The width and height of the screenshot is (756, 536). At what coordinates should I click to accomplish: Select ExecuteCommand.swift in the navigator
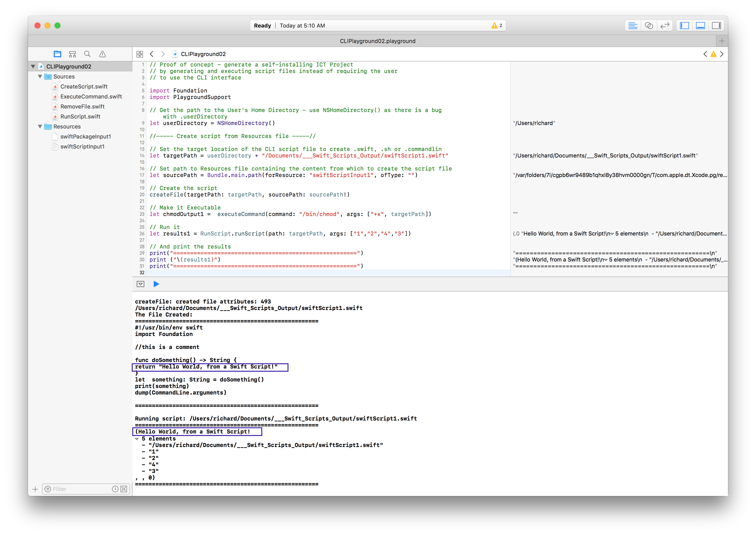click(91, 97)
